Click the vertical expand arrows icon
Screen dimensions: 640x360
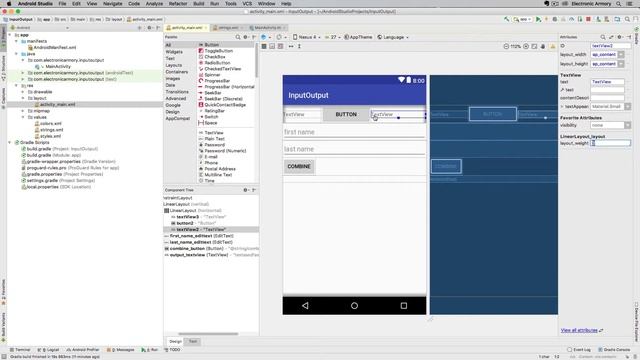(x=299, y=47)
